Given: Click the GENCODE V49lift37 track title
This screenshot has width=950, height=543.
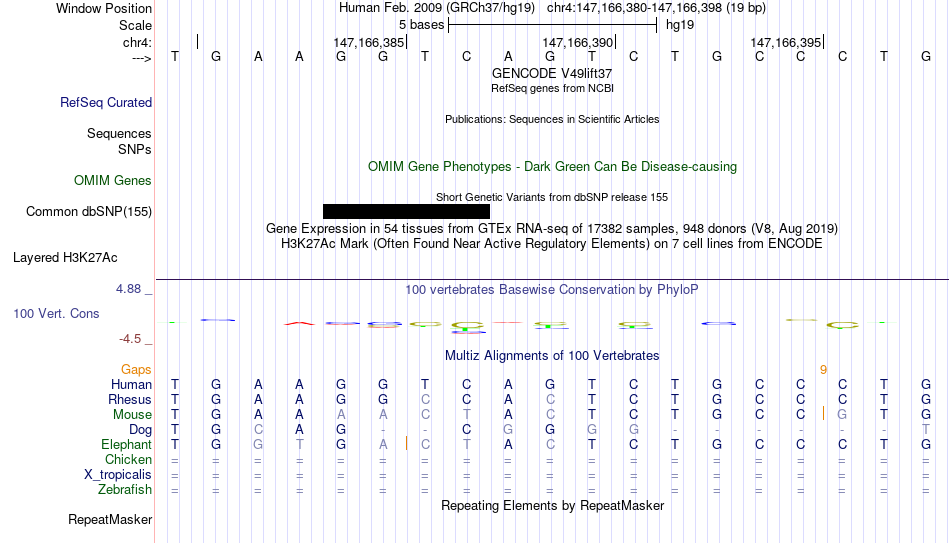Looking at the screenshot, I should pos(552,73).
